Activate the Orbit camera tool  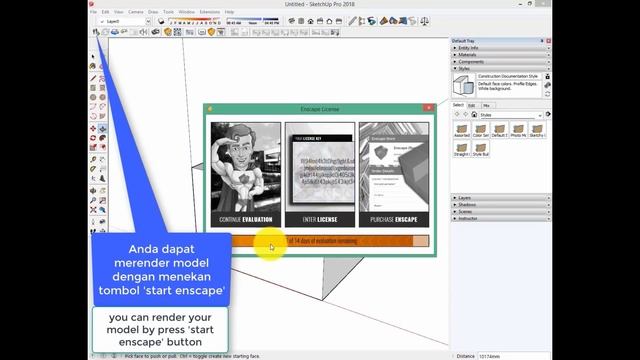[93, 191]
